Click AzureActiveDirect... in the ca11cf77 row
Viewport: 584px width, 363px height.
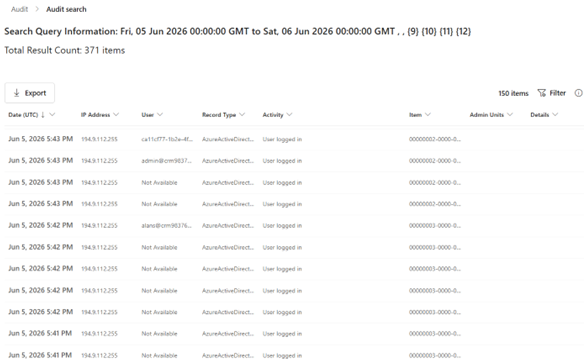(x=228, y=139)
